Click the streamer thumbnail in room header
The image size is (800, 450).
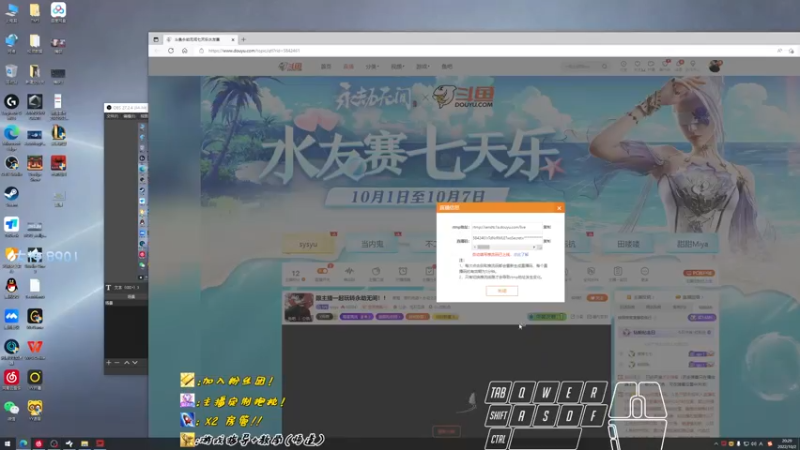point(298,307)
